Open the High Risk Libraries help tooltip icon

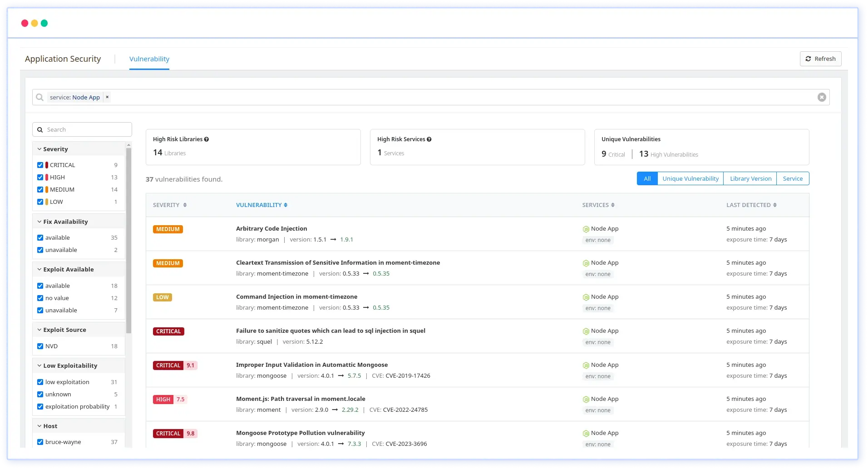coord(207,139)
